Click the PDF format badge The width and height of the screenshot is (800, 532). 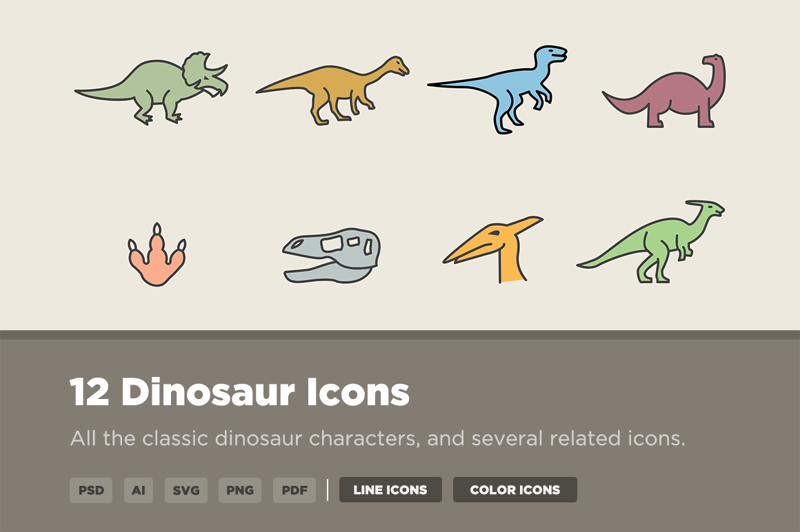point(294,490)
